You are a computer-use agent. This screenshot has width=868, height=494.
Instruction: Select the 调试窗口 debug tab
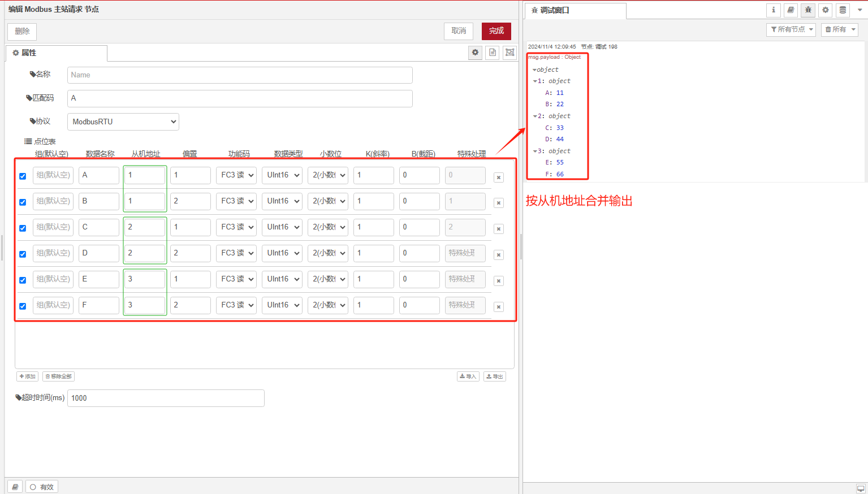(x=575, y=10)
